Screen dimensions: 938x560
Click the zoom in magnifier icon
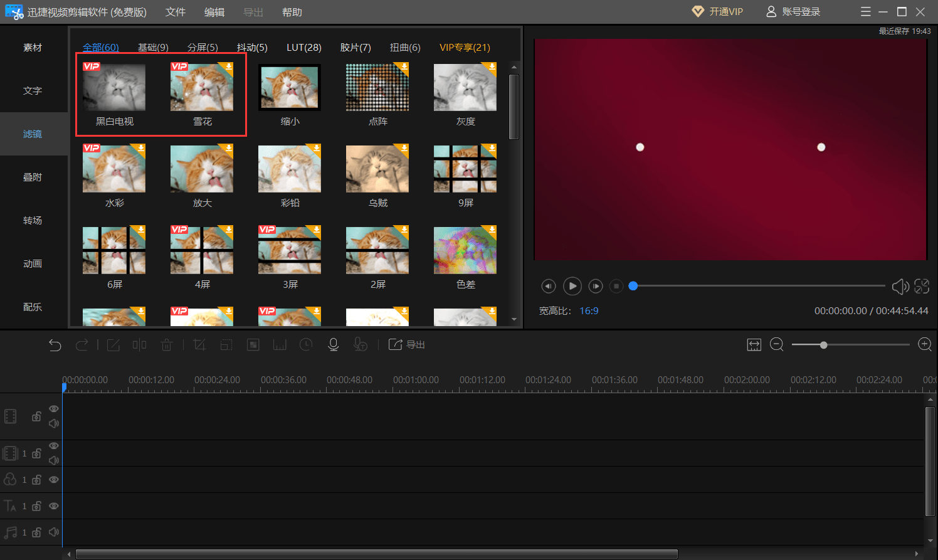pos(925,345)
